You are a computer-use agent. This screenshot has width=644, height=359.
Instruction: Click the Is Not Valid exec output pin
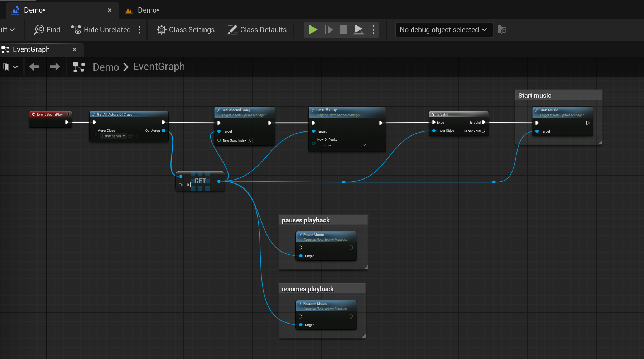click(484, 131)
